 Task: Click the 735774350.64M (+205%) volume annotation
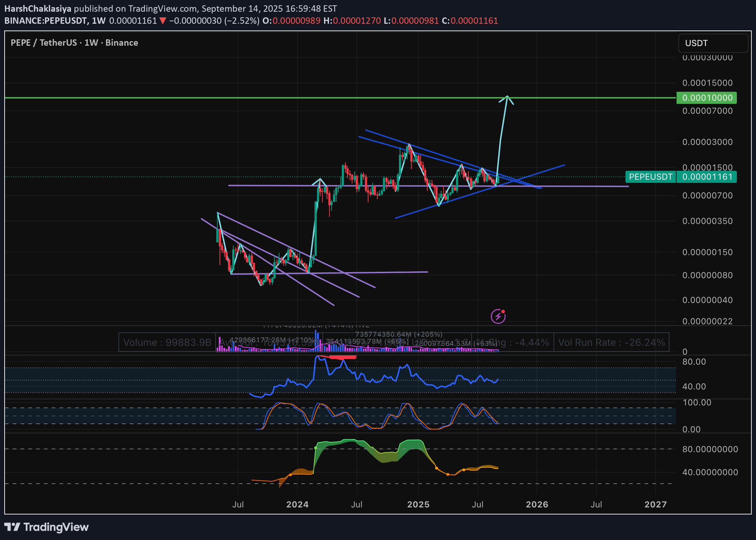[x=399, y=334]
